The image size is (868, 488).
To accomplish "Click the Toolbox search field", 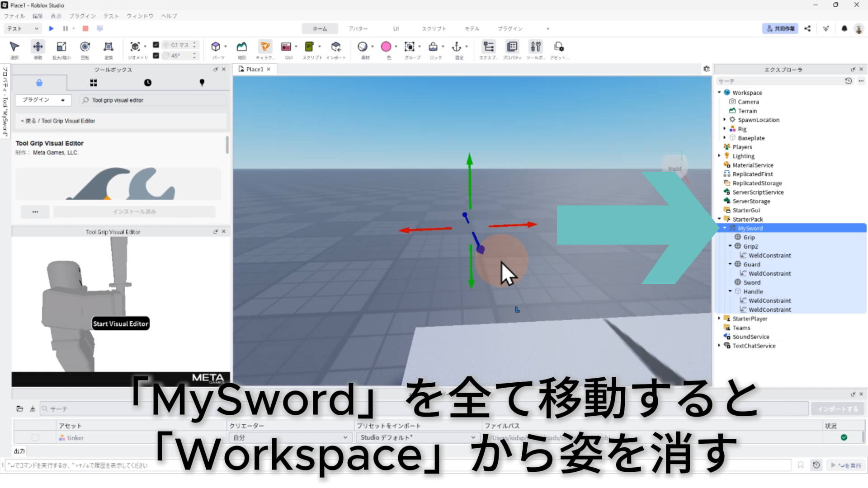I will [x=154, y=100].
